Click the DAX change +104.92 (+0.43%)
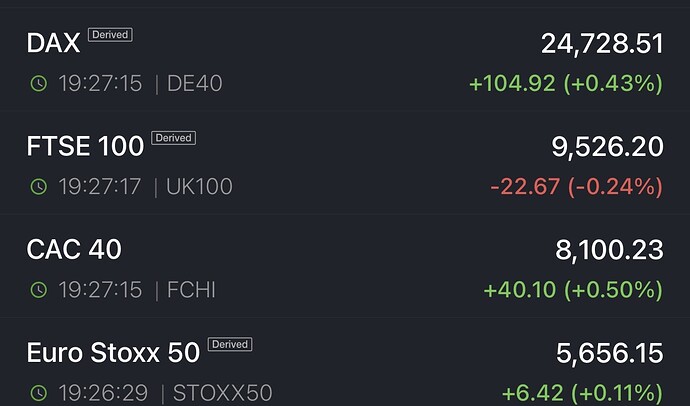690x406 pixels. pos(566,83)
